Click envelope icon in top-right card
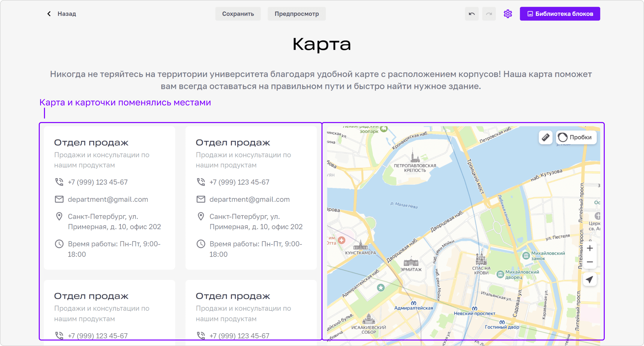This screenshot has width=644, height=346. pyautogui.click(x=201, y=199)
